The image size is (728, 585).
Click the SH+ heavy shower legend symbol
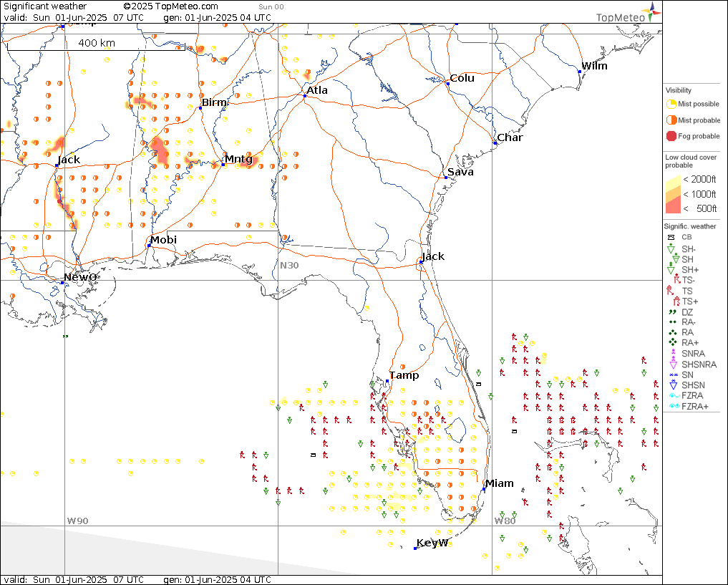[x=671, y=269]
